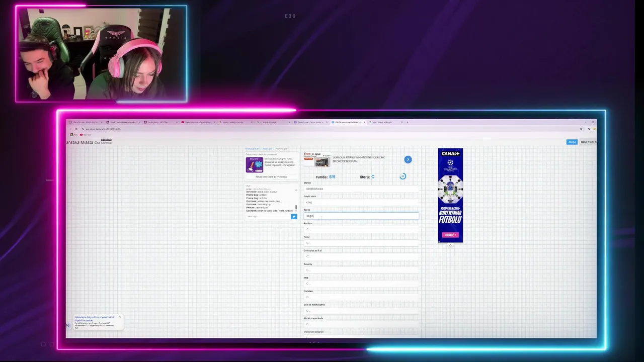Click the webcam overlay of the streamers

click(101, 54)
